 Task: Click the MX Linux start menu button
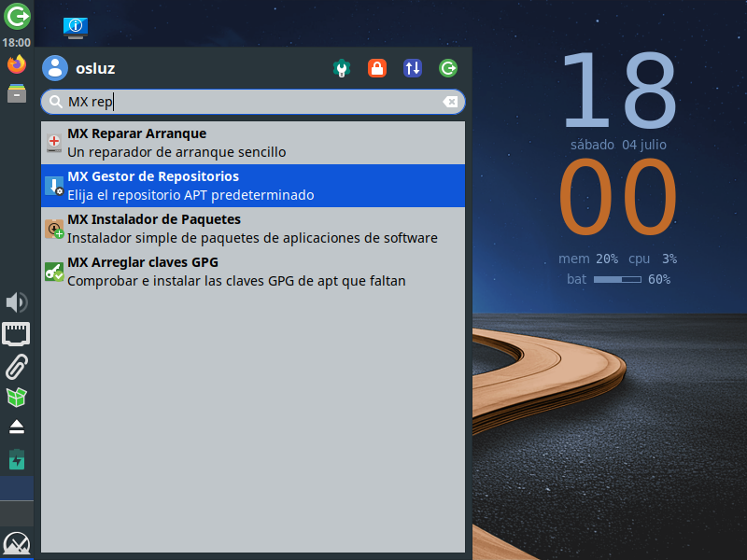tap(17, 544)
